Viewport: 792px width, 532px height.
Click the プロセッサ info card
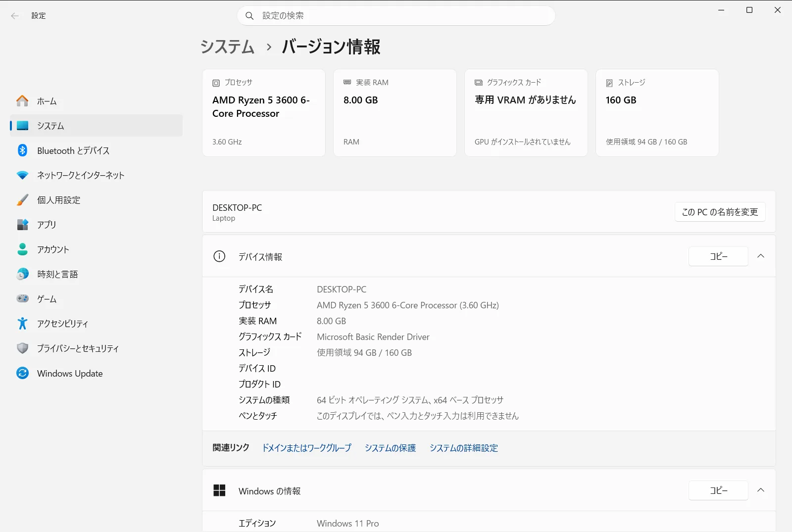[x=264, y=113]
